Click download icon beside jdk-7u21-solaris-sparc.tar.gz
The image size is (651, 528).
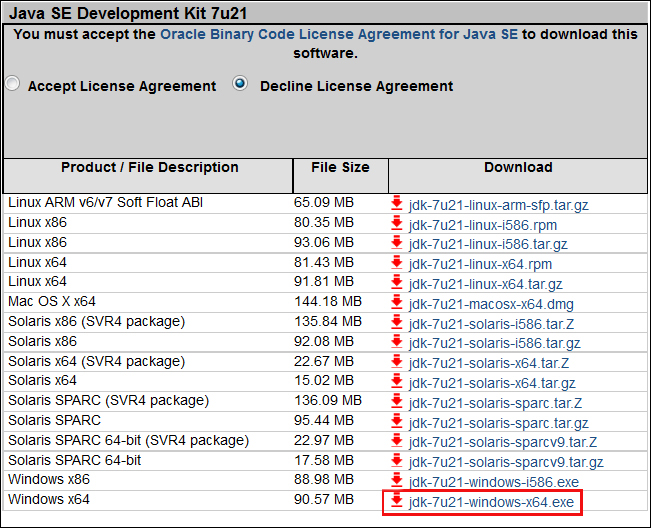click(397, 421)
